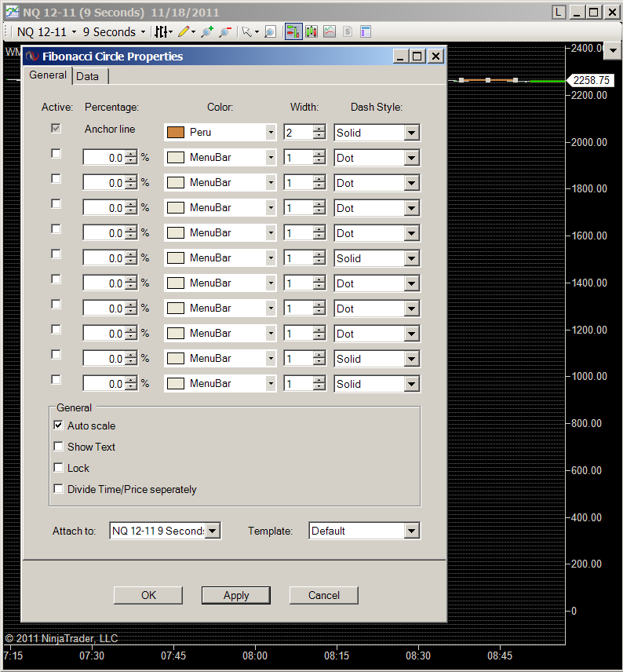Maximize the NQ 12-11 chart window

point(593,12)
